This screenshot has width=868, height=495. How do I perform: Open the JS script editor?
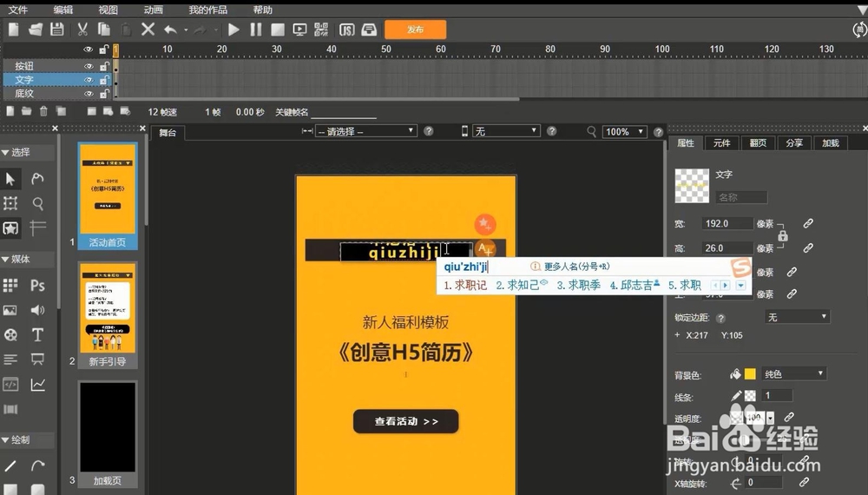346,30
